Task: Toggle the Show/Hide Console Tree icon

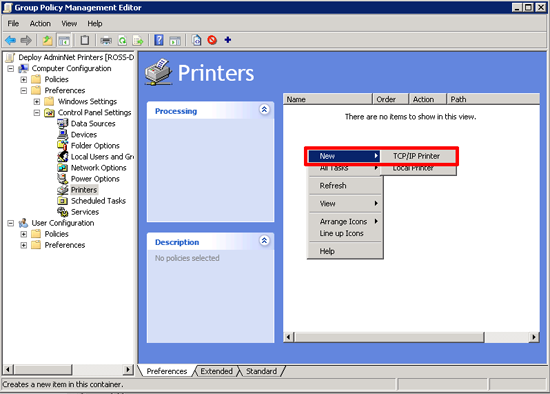Action: (x=64, y=40)
